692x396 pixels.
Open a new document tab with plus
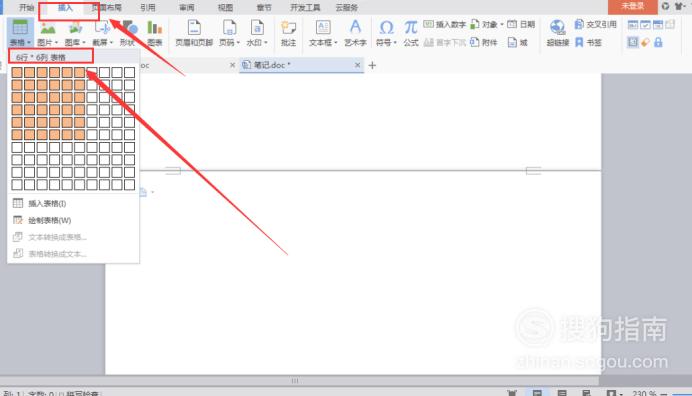tap(372, 65)
